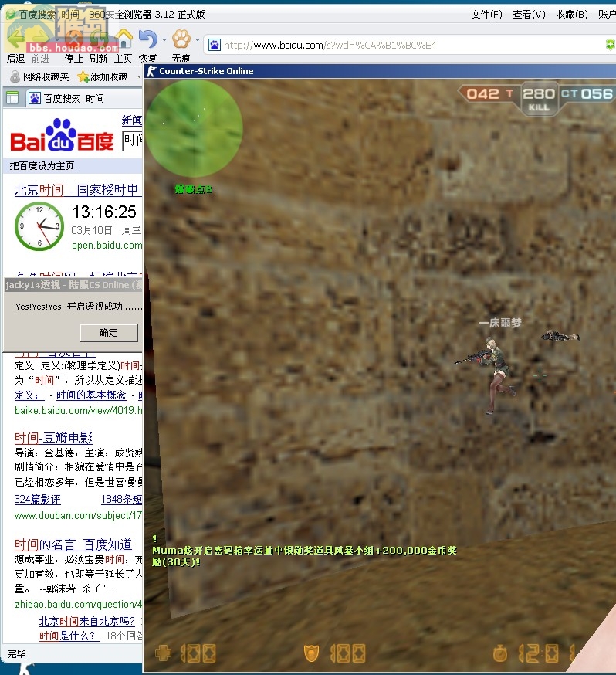Image resolution: width=616 pixels, height=675 pixels.
Task: Click the Counter-Strike Online title icon
Action: tap(151, 71)
